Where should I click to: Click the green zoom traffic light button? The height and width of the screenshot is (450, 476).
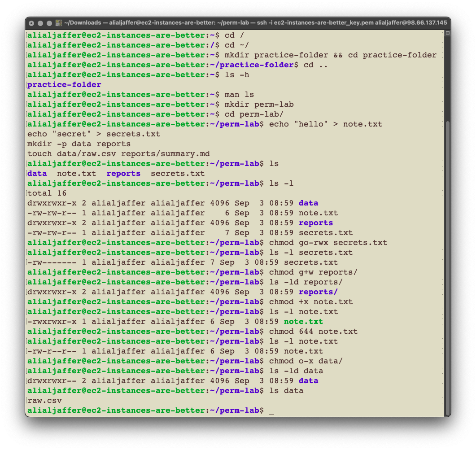click(x=49, y=22)
